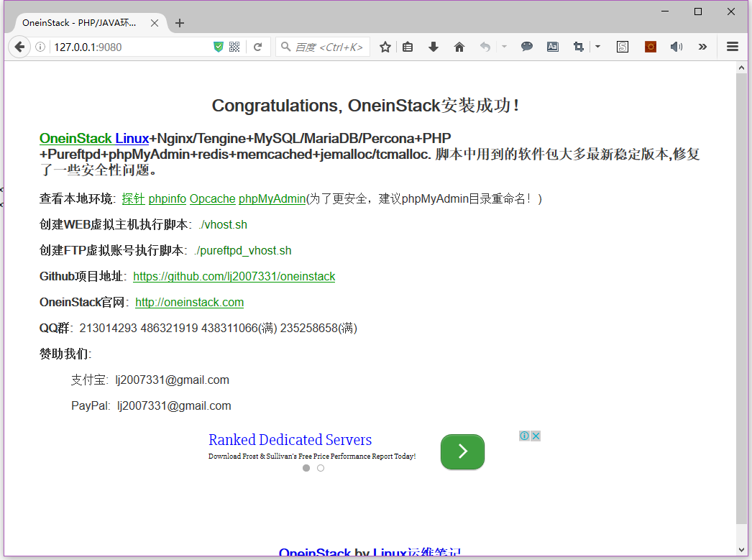Toggle sound with the speaker icon
Viewport: 752px width, 560px height.
tap(677, 47)
